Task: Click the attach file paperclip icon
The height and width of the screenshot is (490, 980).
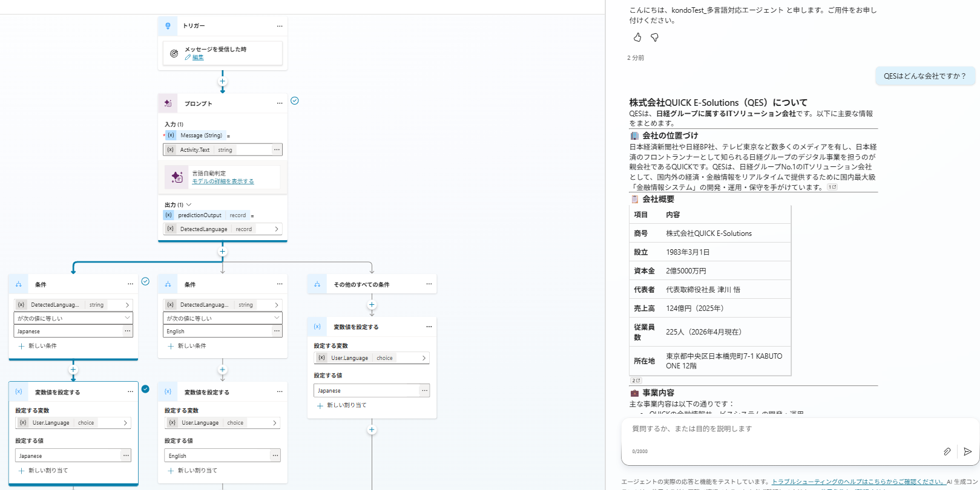Action: point(947,451)
